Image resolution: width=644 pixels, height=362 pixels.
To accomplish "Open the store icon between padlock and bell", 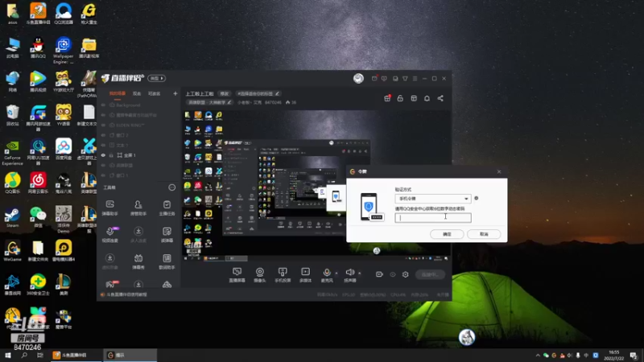I will click(414, 98).
